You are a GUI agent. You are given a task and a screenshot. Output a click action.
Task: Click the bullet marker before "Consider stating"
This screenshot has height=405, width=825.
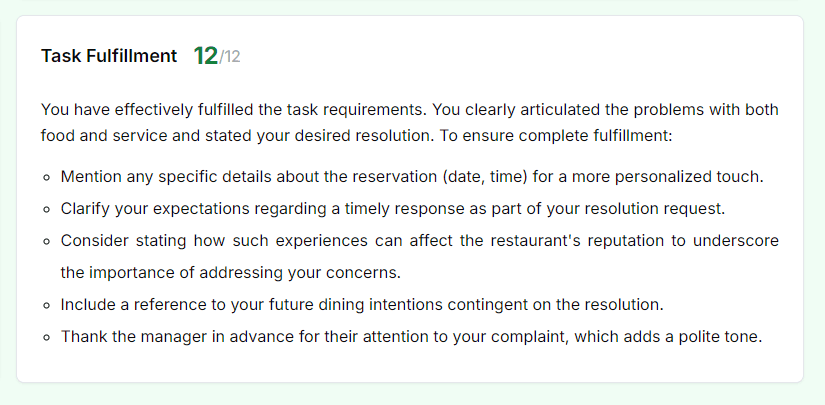coord(47,242)
